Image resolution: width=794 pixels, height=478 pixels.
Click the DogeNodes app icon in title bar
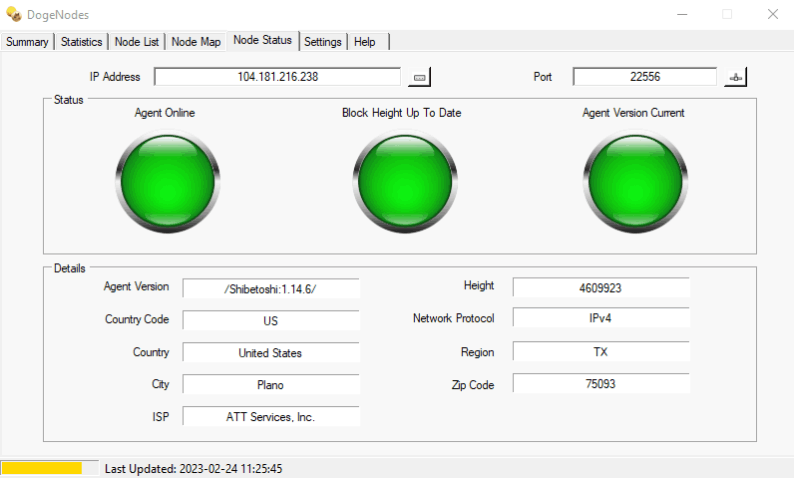(x=14, y=14)
